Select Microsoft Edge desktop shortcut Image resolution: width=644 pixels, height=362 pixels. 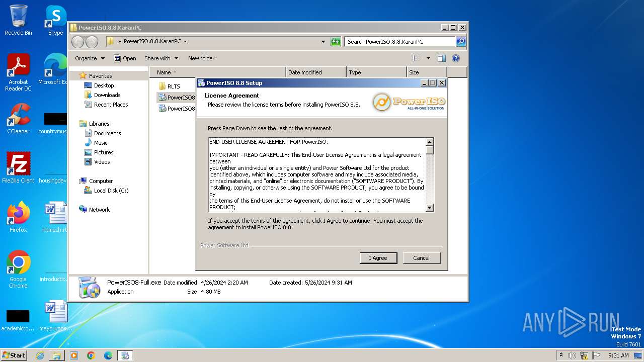coord(53,69)
